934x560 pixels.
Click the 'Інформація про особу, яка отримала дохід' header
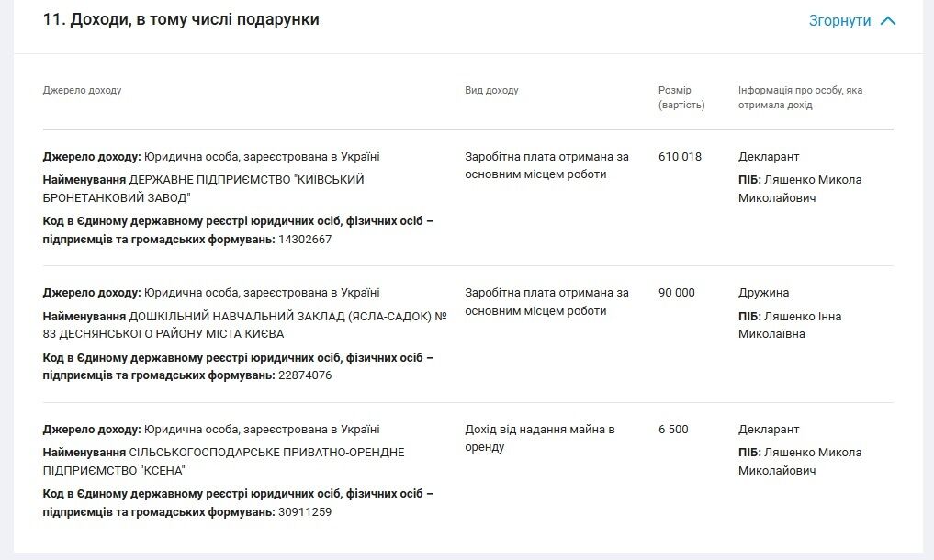[800, 97]
